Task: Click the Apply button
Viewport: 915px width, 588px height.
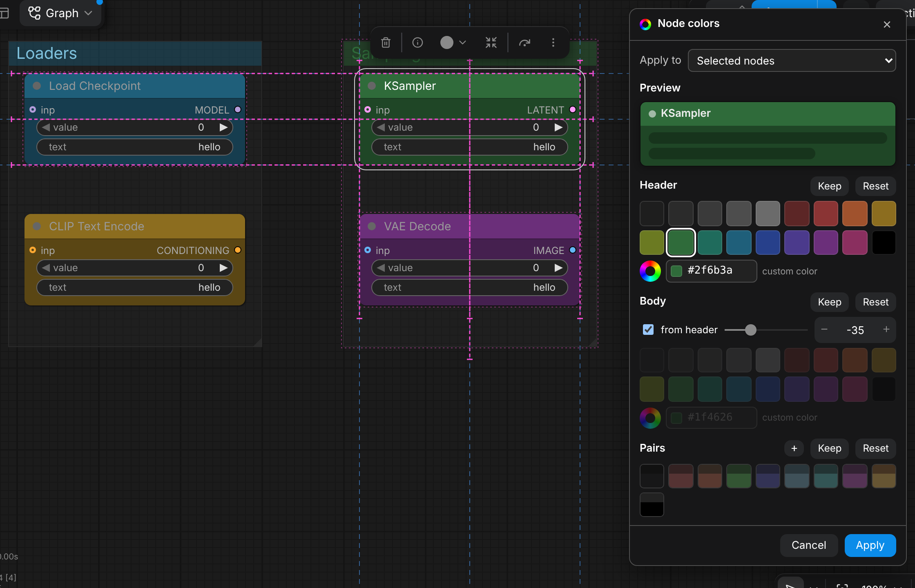Action: coord(870,546)
